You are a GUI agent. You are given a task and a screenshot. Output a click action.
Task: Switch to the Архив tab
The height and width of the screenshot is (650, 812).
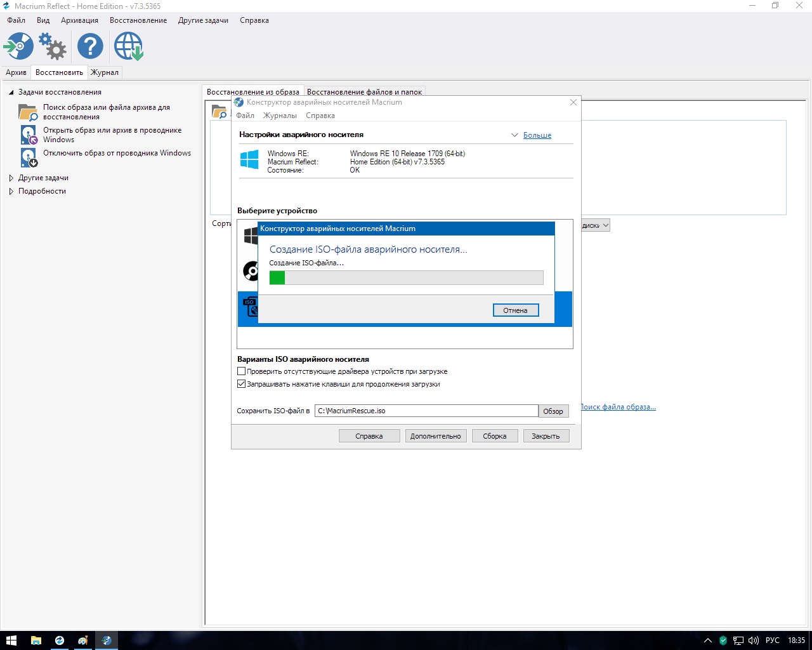coord(16,72)
